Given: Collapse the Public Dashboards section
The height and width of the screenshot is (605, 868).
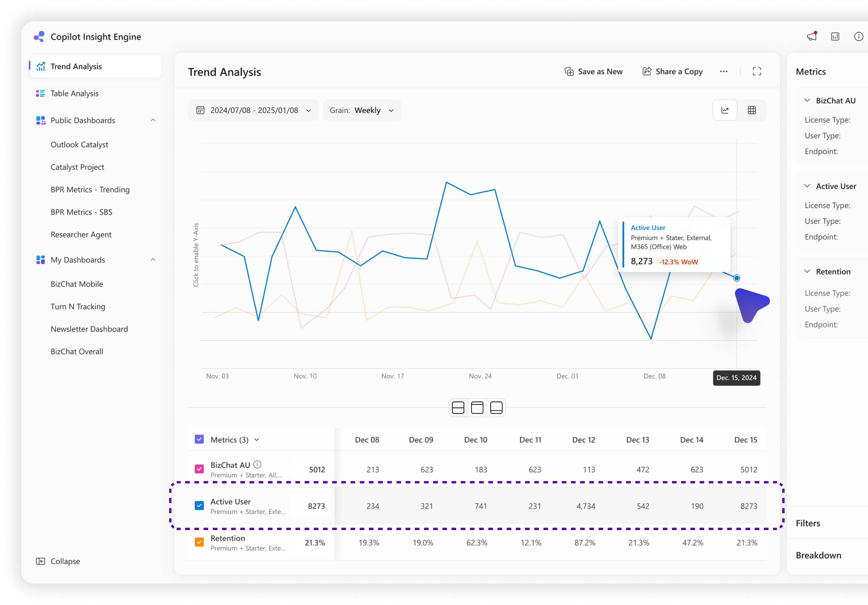Looking at the screenshot, I should [x=153, y=120].
